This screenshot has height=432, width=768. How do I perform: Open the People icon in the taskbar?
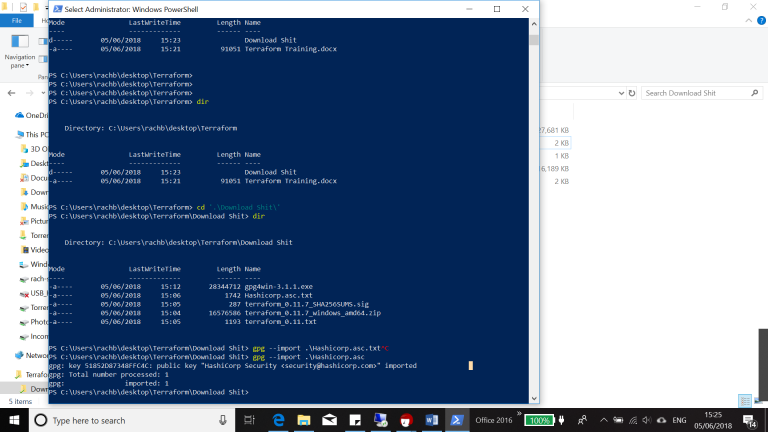[582, 420]
